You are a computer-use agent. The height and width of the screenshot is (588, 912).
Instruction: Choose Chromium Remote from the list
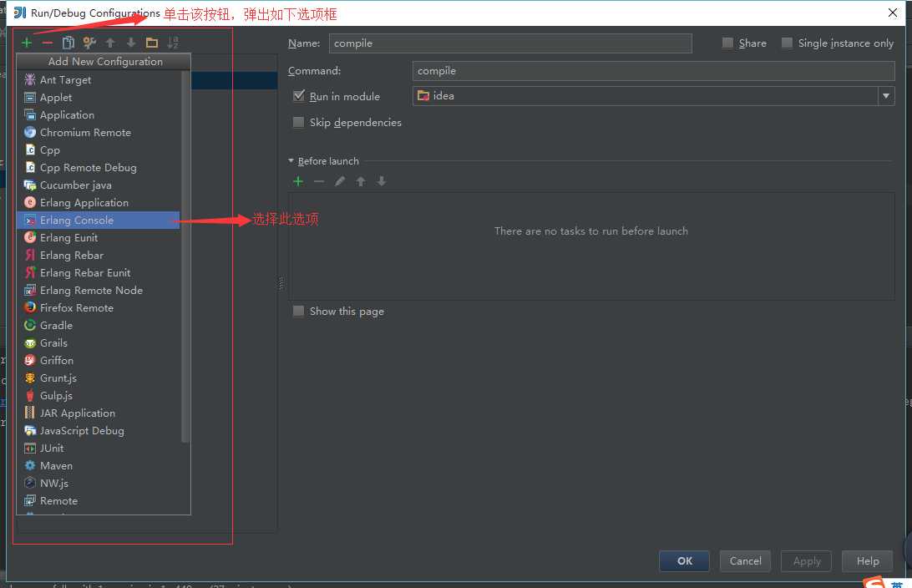(99, 132)
